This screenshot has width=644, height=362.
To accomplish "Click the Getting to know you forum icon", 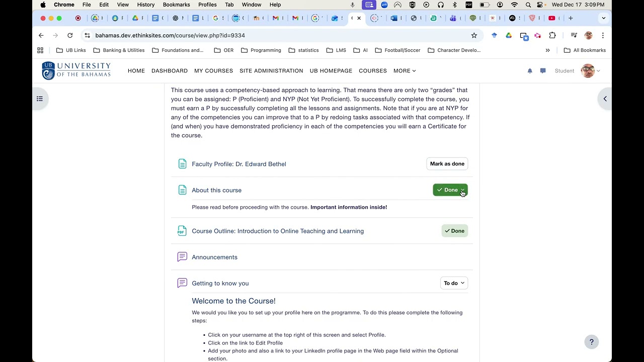I will click(x=182, y=283).
